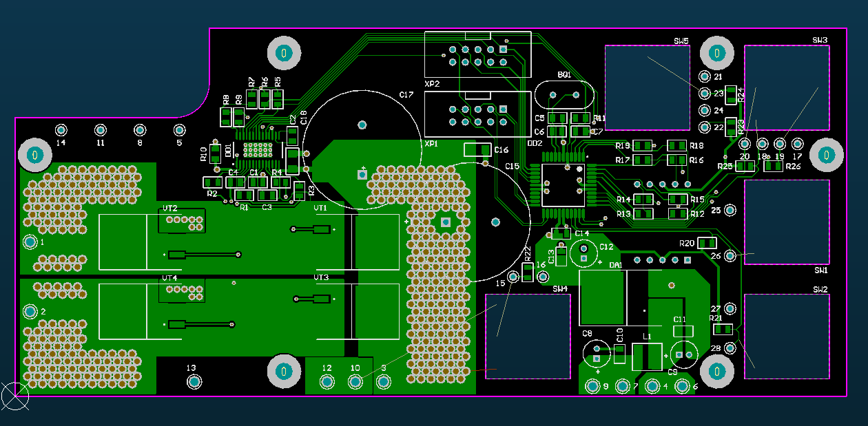Image resolution: width=868 pixels, height=426 pixels.
Task: Select the R25 resistor footprint
Action: point(745,166)
